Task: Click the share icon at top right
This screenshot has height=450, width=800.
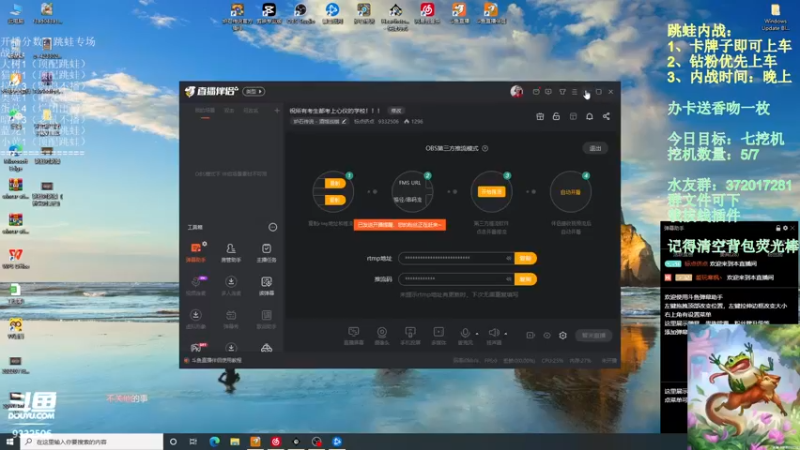Action: point(606,116)
